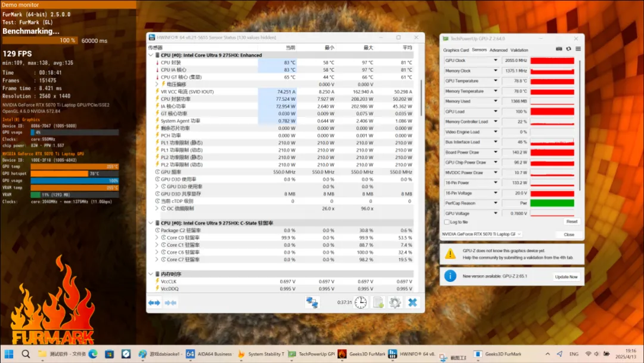Open GPU-Z hamburger menu
The height and width of the screenshot is (363, 644).
tap(578, 49)
